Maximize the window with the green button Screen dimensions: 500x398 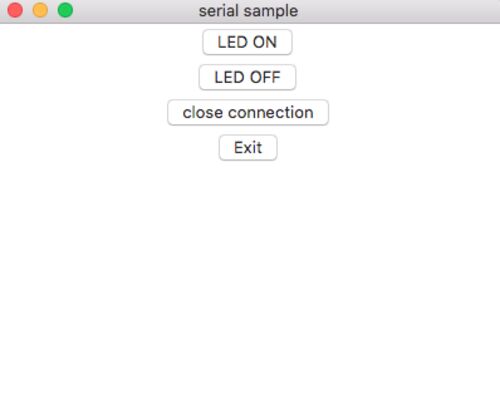pos(65,10)
